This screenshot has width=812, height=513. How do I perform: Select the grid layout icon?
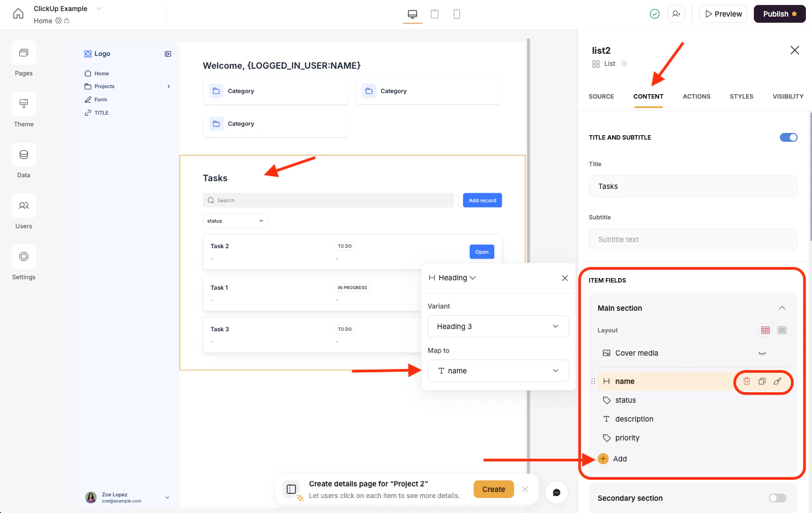pyautogui.click(x=765, y=330)
